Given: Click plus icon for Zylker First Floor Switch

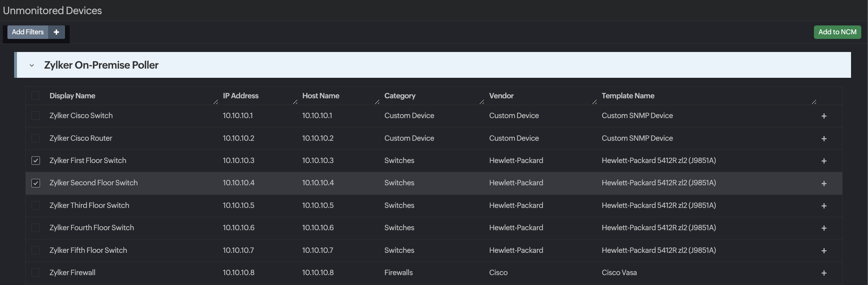Looking at the screenshot, I should click(824, 161).
